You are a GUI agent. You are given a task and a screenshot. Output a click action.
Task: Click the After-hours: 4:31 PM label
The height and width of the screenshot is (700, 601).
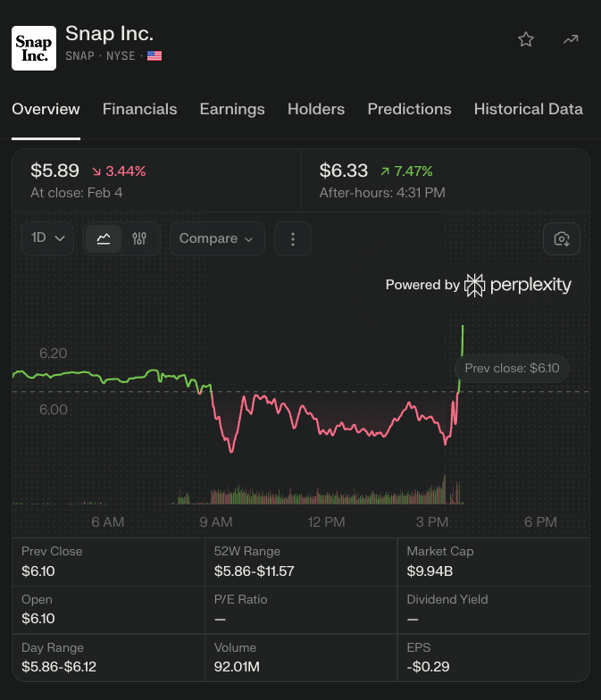click(382, 193)
